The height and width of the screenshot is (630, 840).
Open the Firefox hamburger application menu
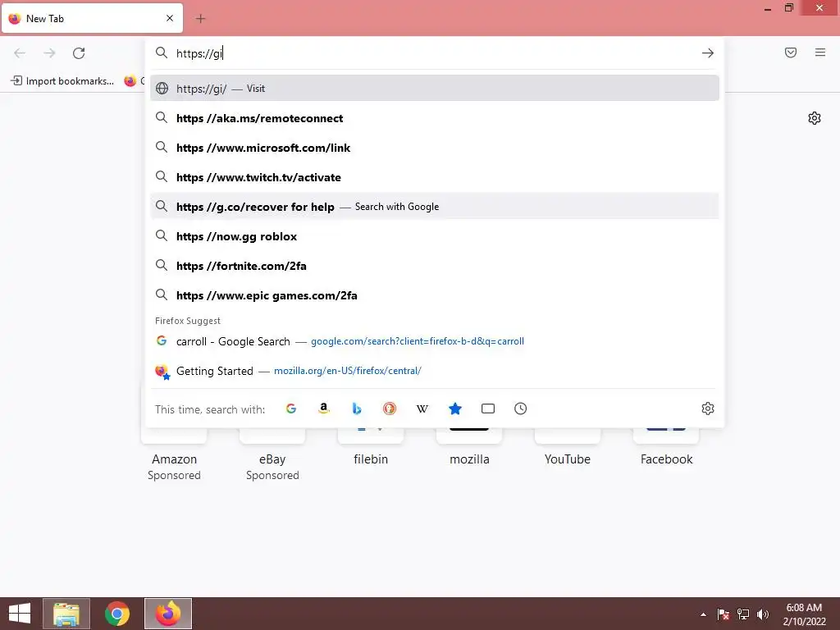820,52
